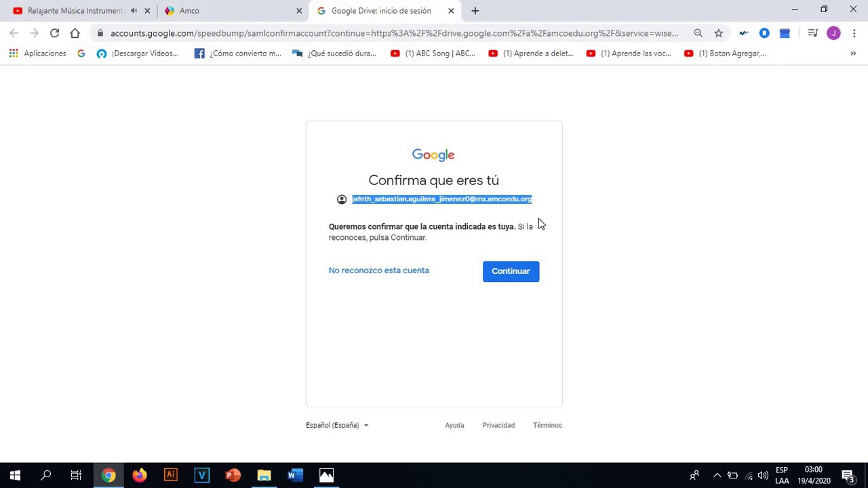
Task: Reload the page with the refresh icon
Action: click(54, 33)
